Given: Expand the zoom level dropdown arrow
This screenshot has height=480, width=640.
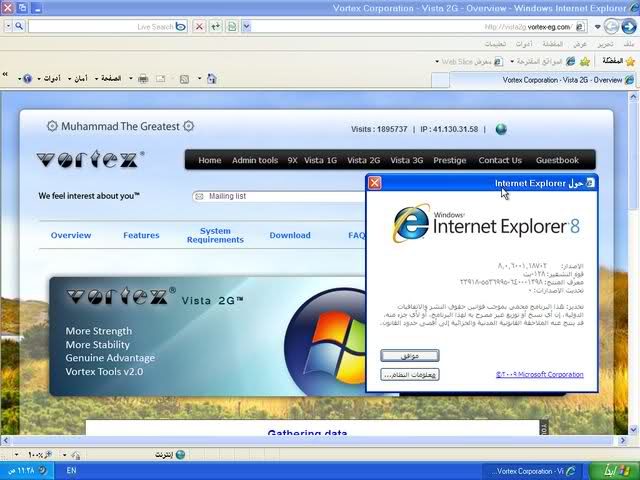Looking at the screenshot, I should click(x=16, y=454).
